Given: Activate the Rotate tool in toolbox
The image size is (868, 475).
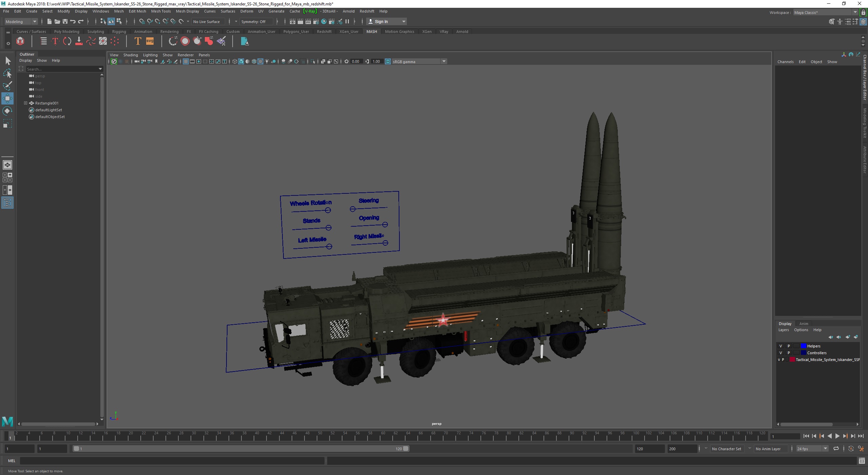Looking at the screenshot, I should point(7,111).
